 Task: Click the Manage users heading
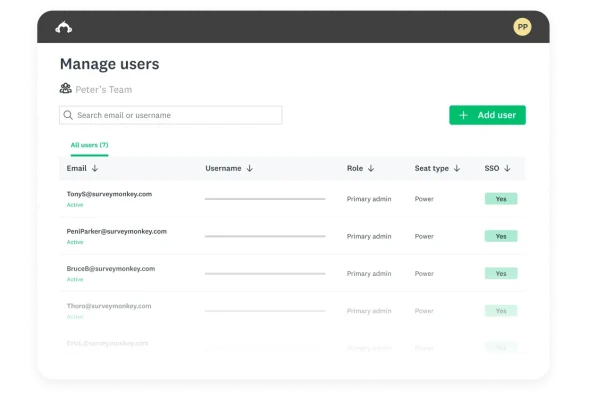click(109, 64)
